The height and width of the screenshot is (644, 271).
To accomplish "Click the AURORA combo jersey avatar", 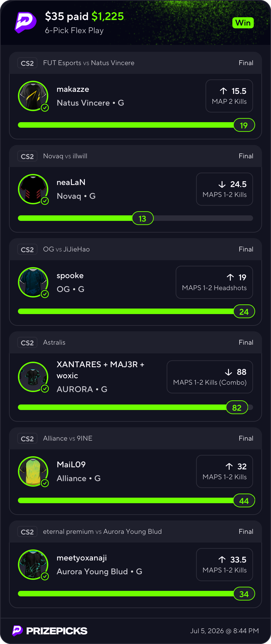I will [x=33, y=377].
